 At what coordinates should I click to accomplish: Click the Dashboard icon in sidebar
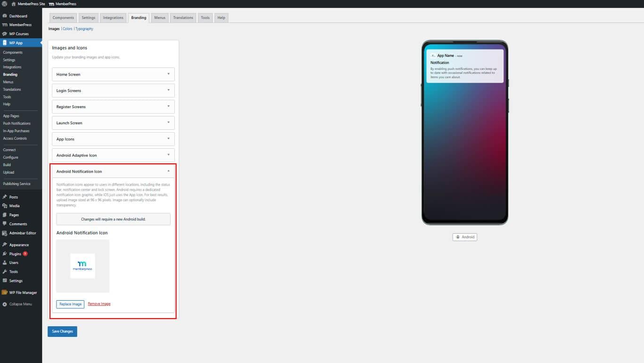tap(5, 16)
